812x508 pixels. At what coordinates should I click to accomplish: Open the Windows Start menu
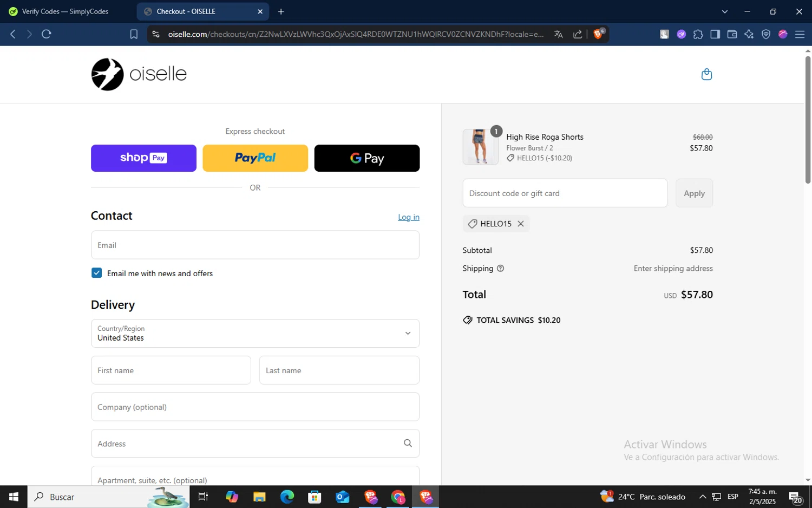point(14,497)
